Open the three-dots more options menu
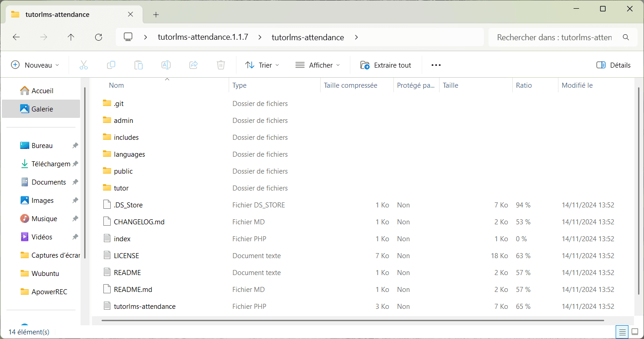The height and width of the screenshot is (339, 644). click(436, 65)
